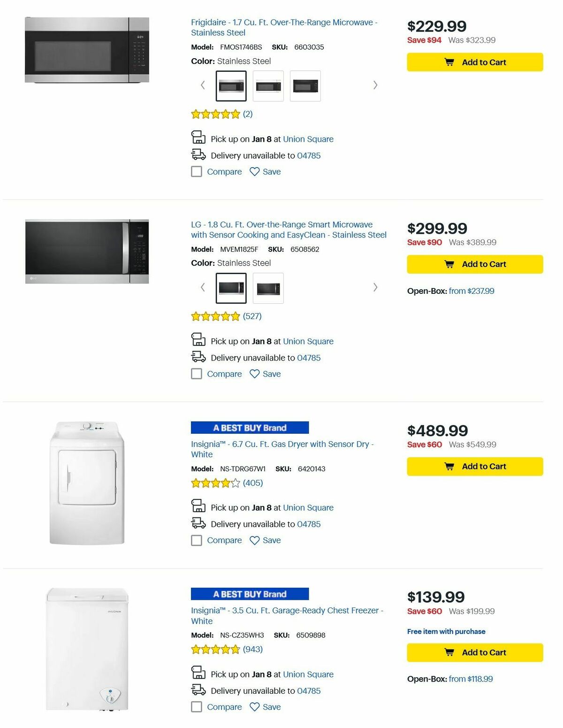The height and width of the screenshot is (728, 563).
Task: Enable Compare for LG microwave
Action: tap(196, 374)
